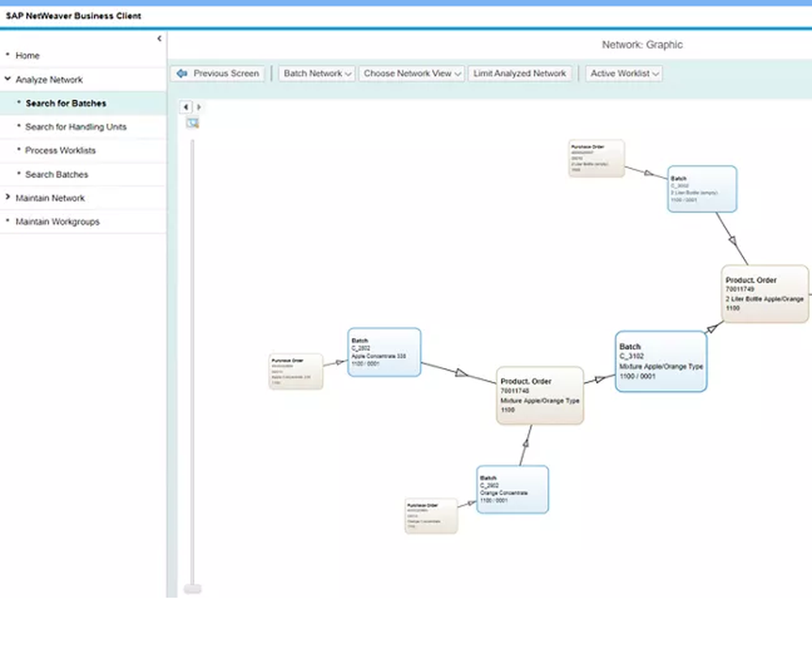The width and height of the screenshot is (812, 650).
Task: Open the zoom/magnifier tool icon above the graphic
Action: coord(192,123)
